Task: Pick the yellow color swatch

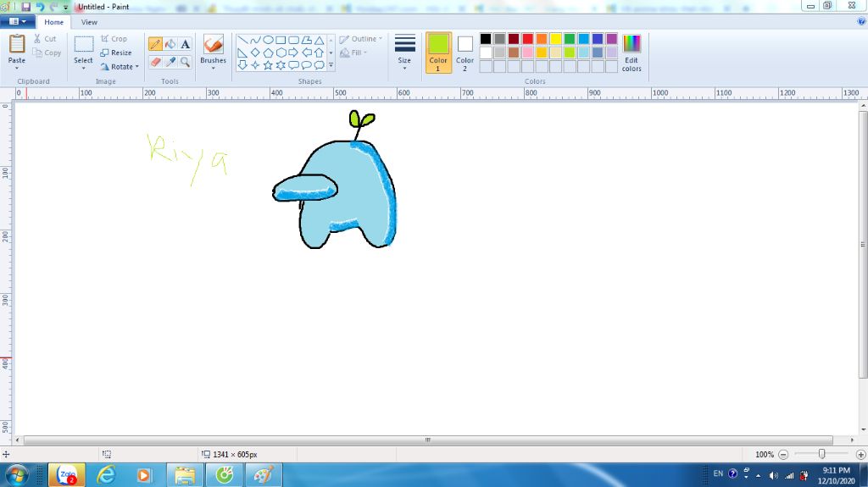Action: 555,39
